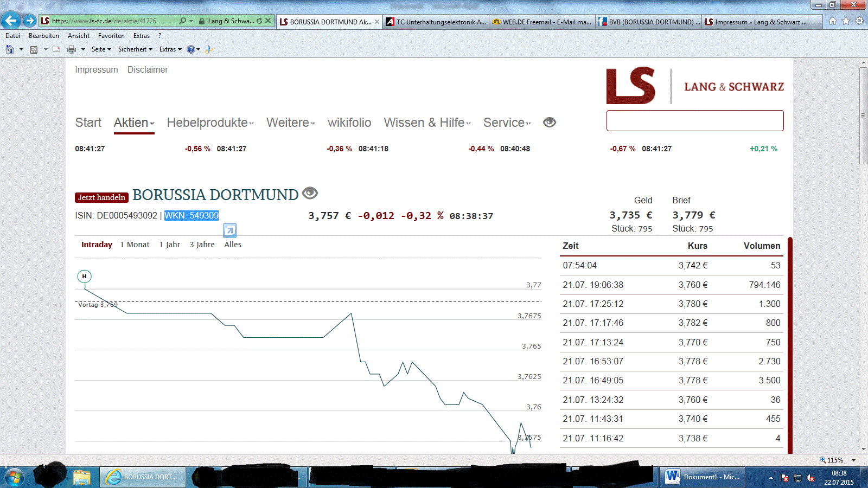Open the enlarge chart arrow icon
868x488 pixels.
coord(230,231)
